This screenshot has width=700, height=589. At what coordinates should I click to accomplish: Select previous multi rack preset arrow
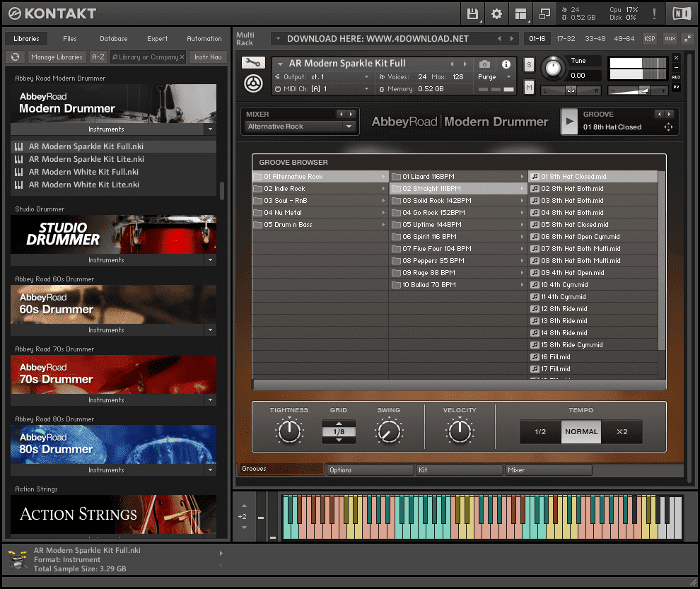(x=499, y=39)
